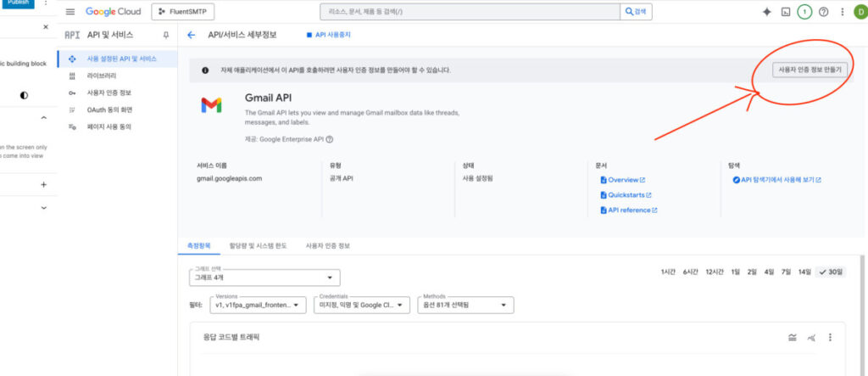Add an item with the plus icon

pyautogui.click(x=44, y=185)
